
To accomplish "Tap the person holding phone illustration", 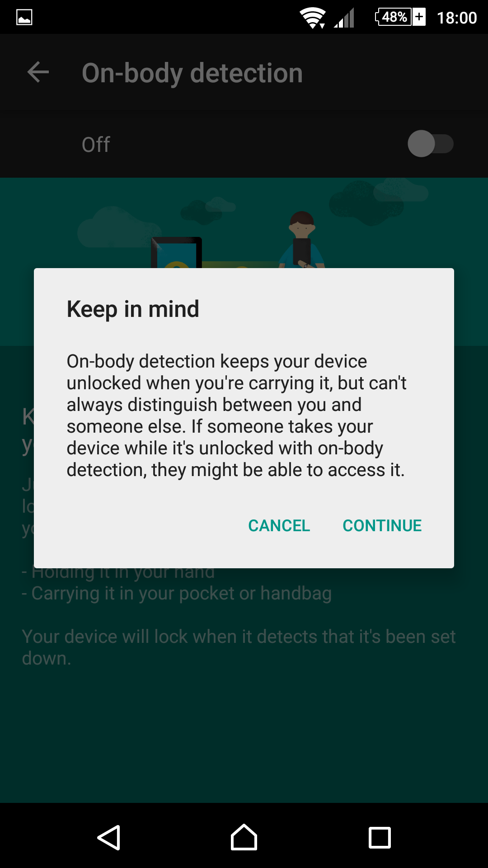I will tap(301, 240).
